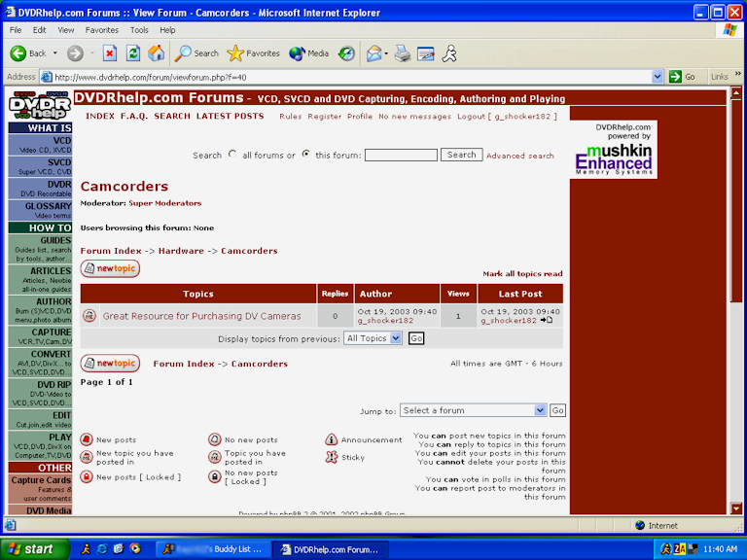
Task: Go to the Home page icon
Action: pyautogui.click(x=156, y=53)
